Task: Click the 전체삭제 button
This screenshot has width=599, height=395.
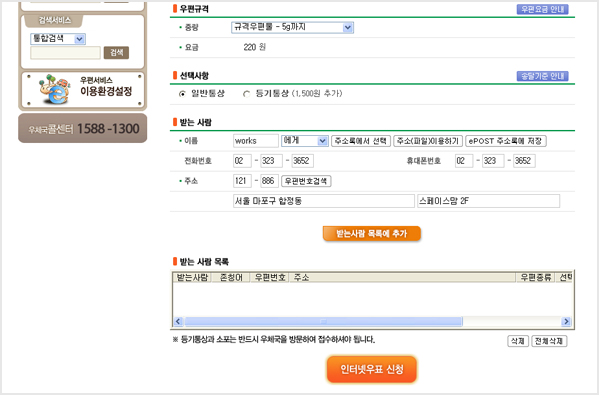Action: tap(549, 341)
